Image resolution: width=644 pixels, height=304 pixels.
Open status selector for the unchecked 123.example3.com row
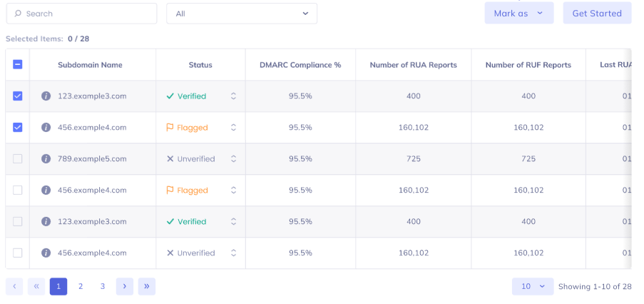pyautogui.click(x=233, y=221)
